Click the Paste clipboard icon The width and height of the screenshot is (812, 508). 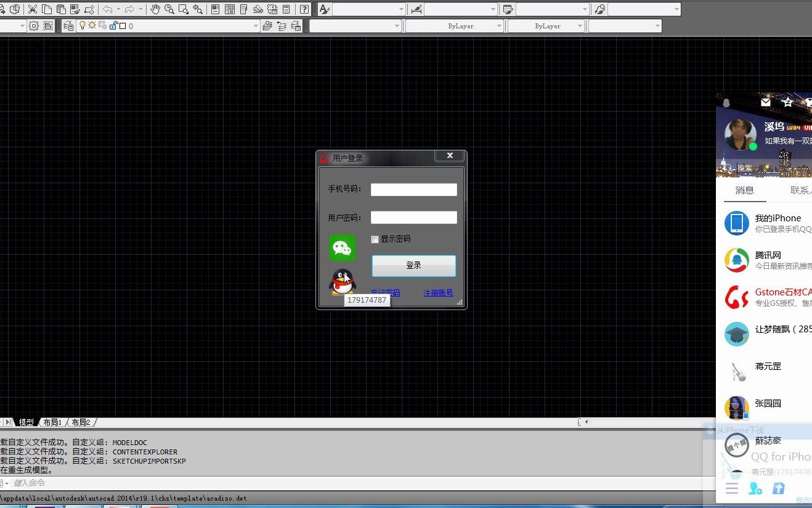click(60, 9)
